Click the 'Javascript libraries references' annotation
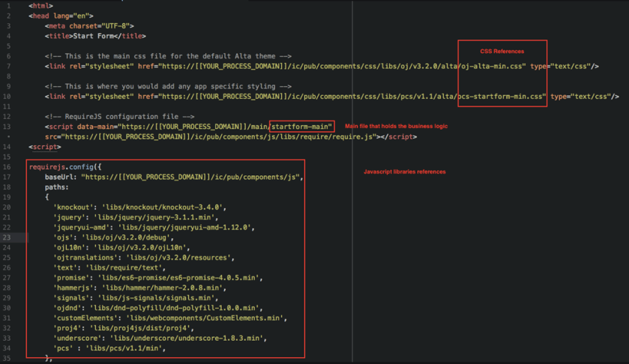629x364 pixels. point(404,172)
